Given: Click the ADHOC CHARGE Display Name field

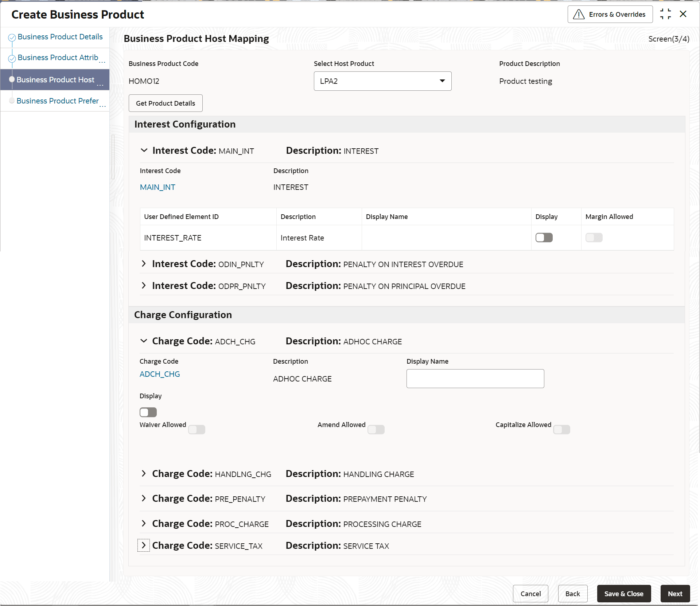Looking at the screenshot, I should coord(475,379).
